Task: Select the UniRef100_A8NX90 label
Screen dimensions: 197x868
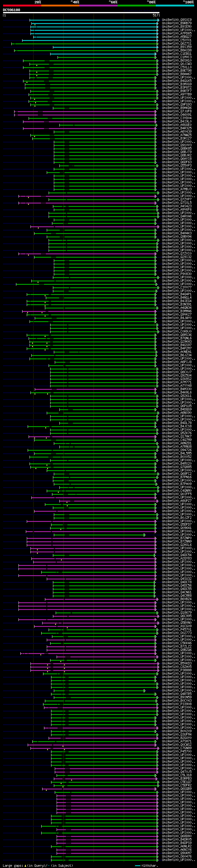Action: pos(176,413)
